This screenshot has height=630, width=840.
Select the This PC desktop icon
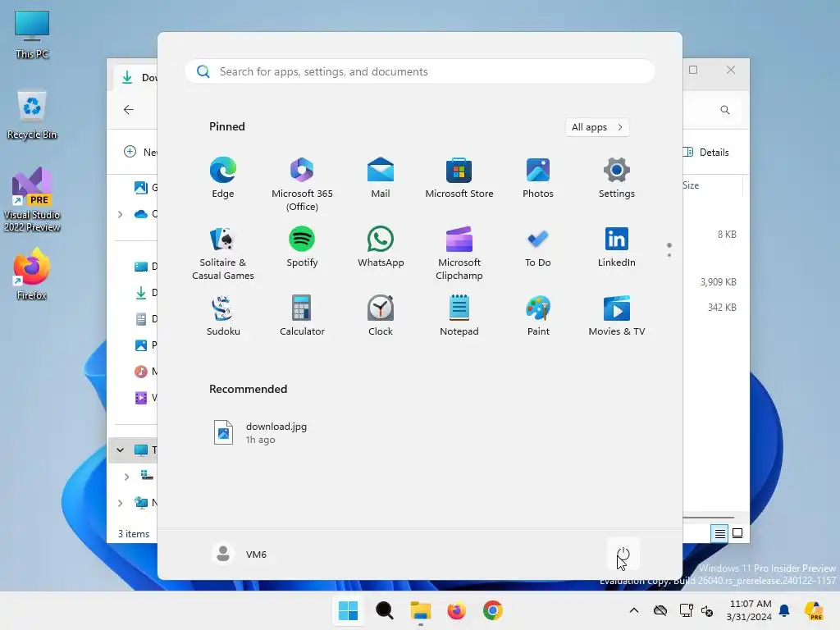[x=32, y=34]
